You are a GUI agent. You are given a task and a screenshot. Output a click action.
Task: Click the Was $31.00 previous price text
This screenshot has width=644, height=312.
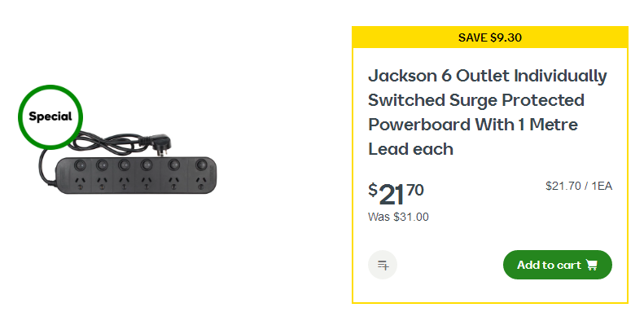tap(398, 217)
